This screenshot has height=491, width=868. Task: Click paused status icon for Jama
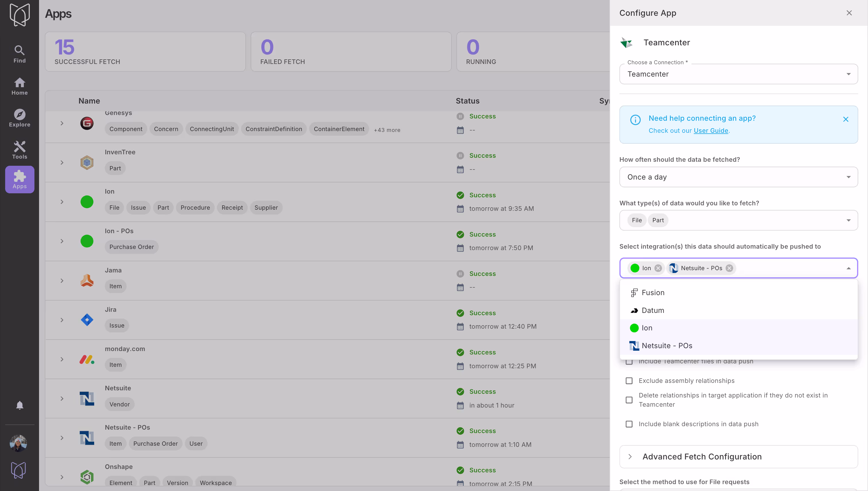[x=460, y=274]
